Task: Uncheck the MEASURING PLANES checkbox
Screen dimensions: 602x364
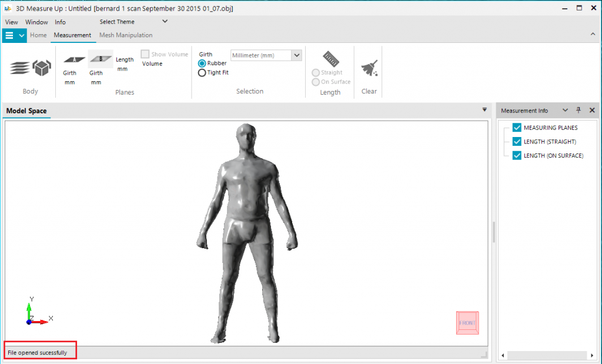Action: [x=517, y=128]
